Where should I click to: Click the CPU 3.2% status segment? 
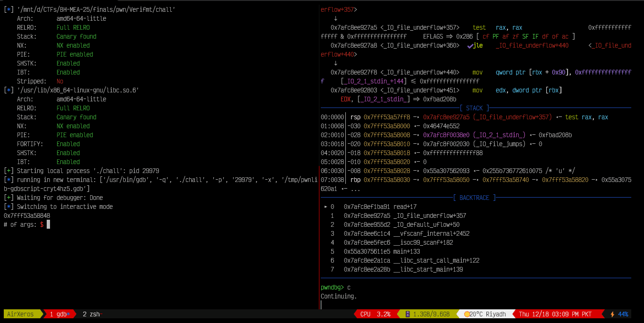coord(375,314)
